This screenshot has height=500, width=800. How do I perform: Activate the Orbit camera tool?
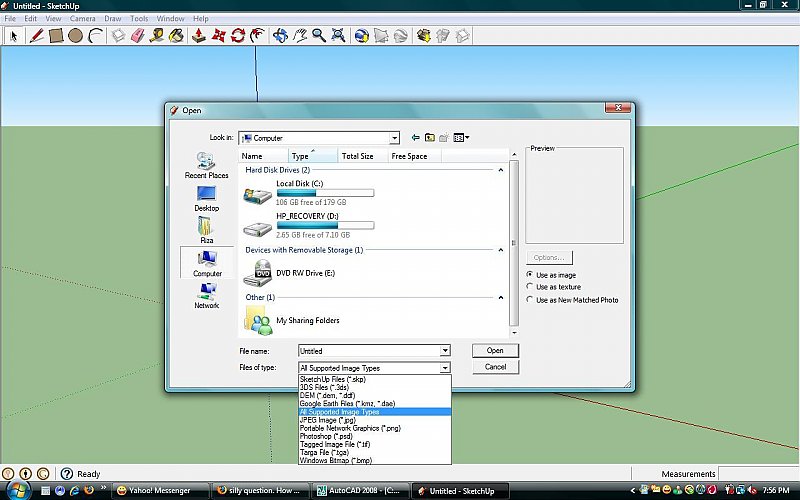tap(280, 36)
